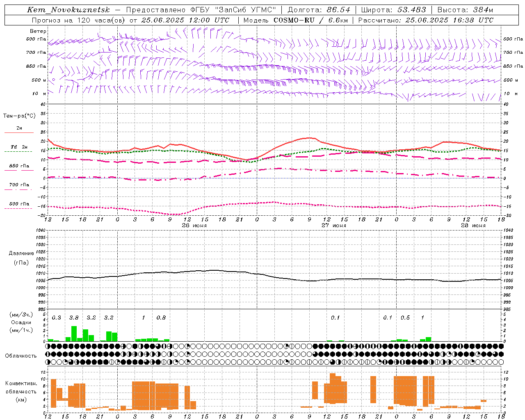The width and height of the screenshot is (525, 420).
Task: Click the 27 июня date label
Action: point(333,226)
